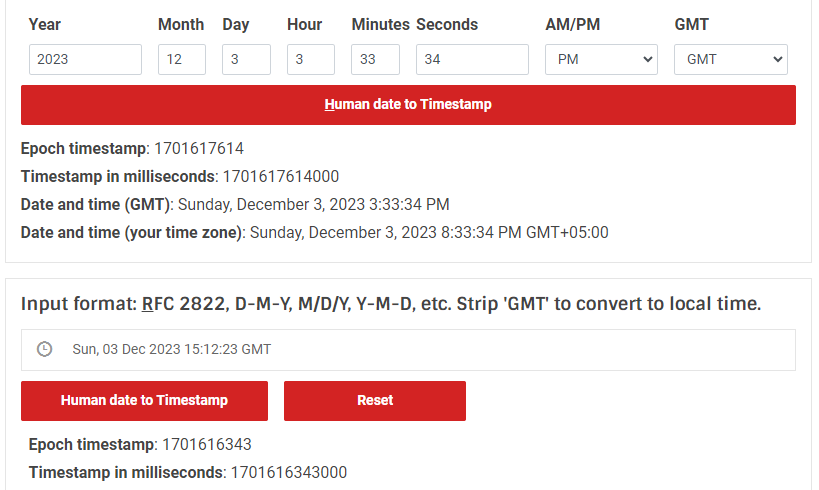
Task: Click the Month input field
Action: [x=182, y=60]
